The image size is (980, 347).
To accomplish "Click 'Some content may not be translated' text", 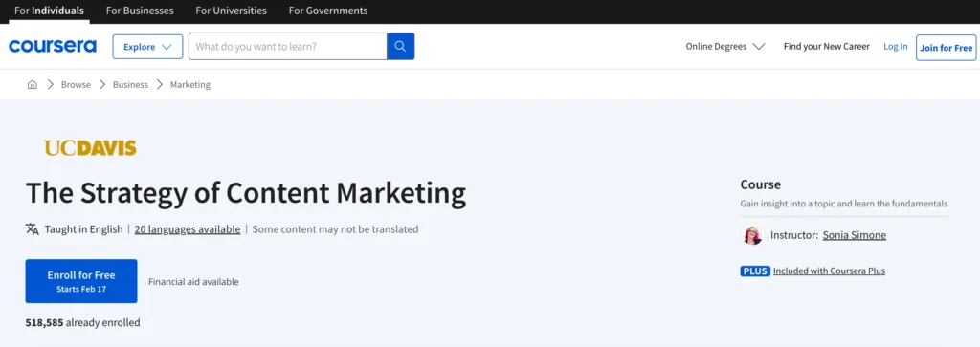I will [335, 229].
